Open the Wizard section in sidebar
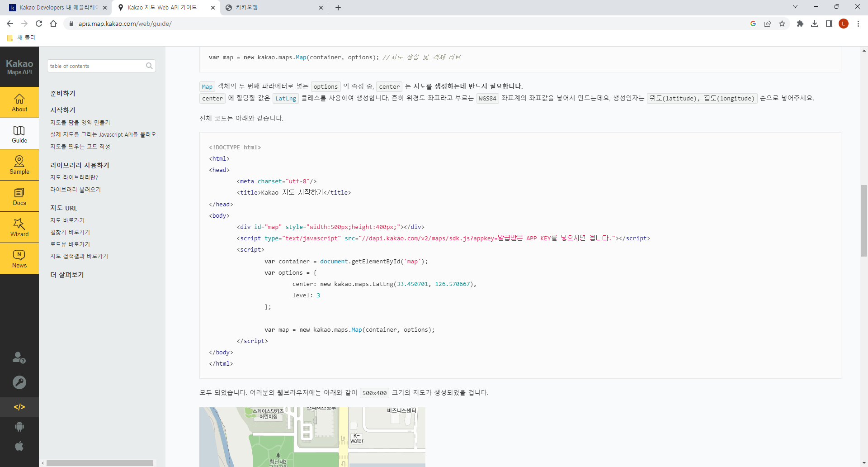 19,228
